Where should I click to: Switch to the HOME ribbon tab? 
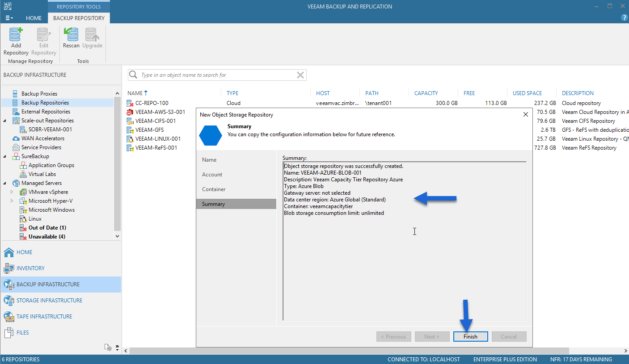[34, 18]
